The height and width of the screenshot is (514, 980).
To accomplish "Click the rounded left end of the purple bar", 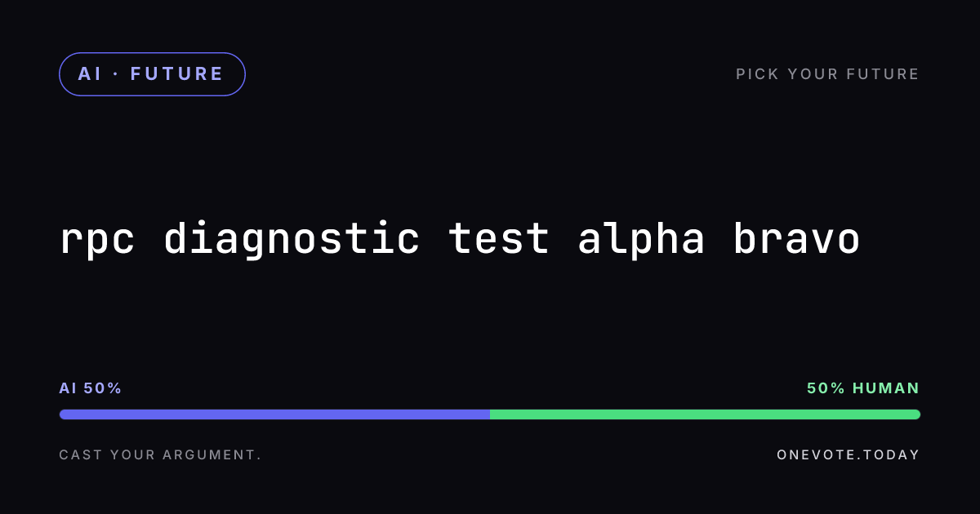I will pos(63,414).
